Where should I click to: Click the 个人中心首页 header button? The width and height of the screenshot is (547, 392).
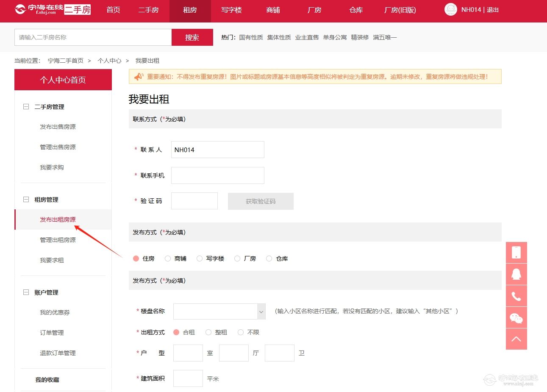tap(63, 80)
